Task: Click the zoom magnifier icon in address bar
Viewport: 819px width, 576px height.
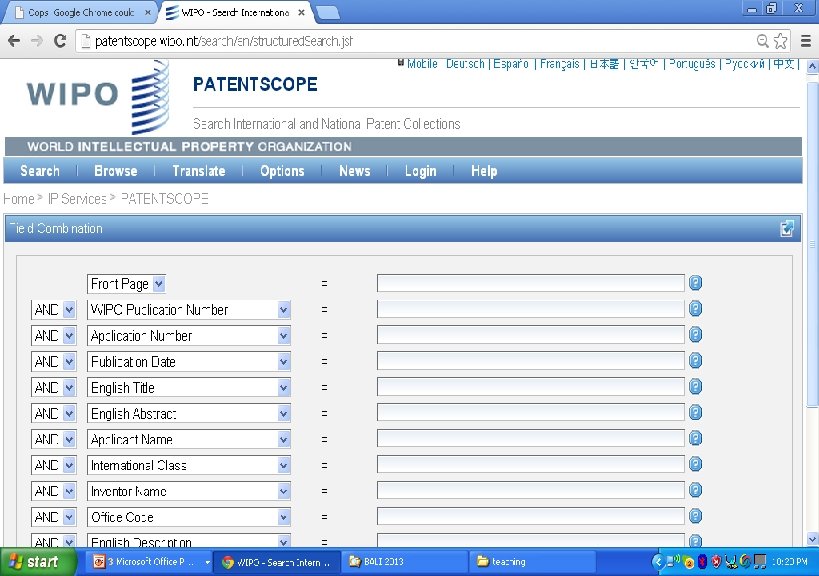Action: click(763, 41)
